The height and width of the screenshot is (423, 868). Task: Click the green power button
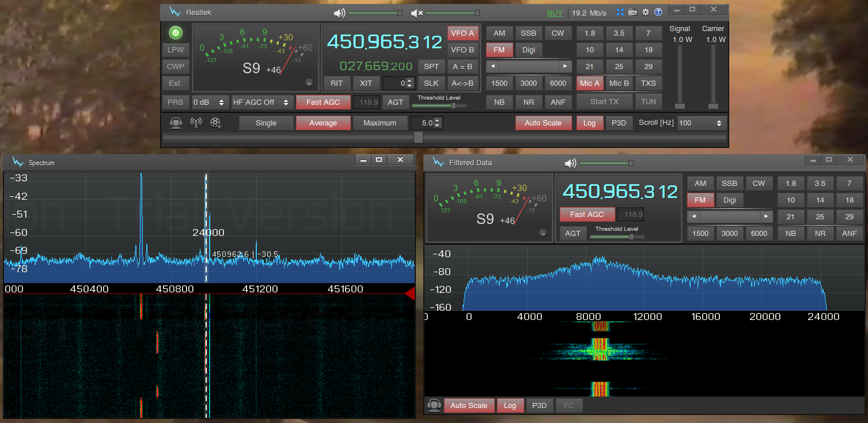(x=175, y=33)
